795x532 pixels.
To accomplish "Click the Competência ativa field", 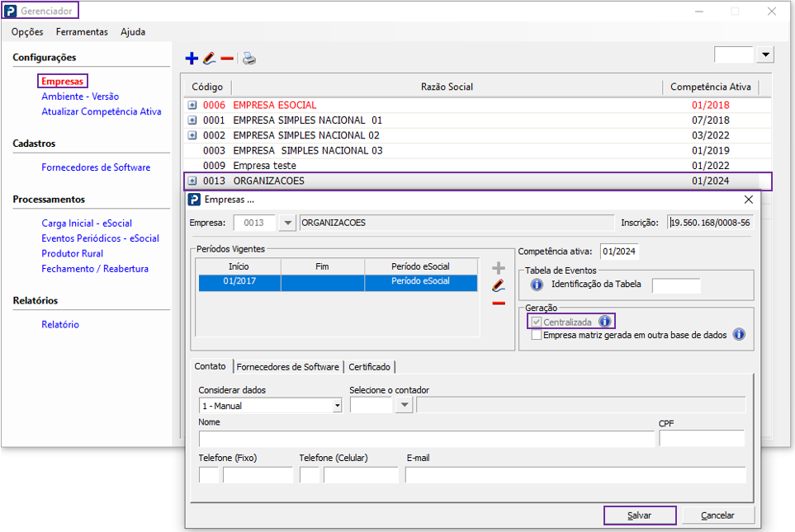I will coord(619,252).
